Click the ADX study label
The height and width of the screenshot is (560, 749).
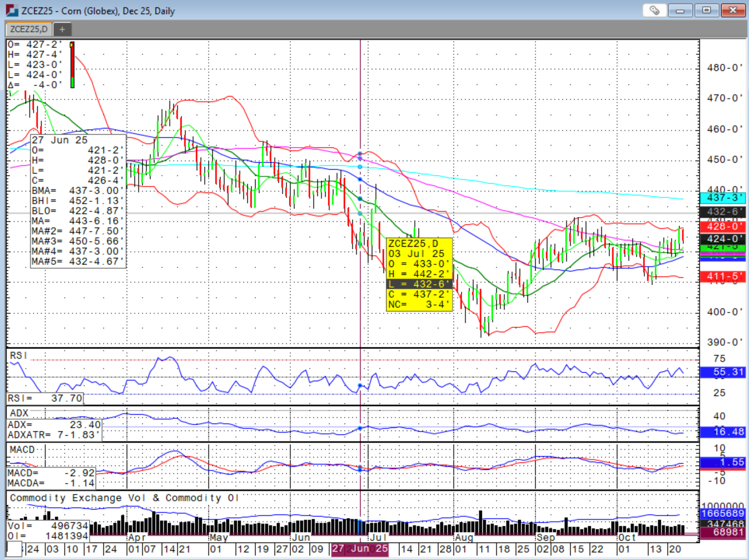(x=19, y=413)
